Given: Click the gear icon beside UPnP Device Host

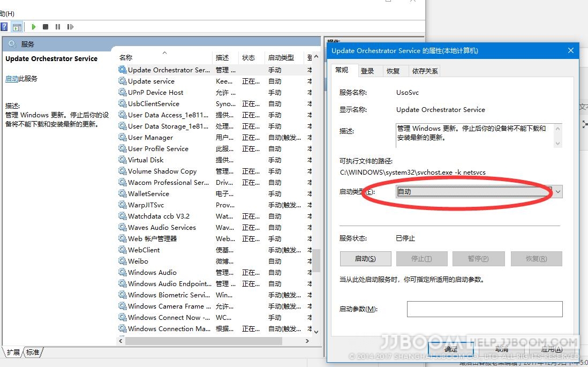Looking at the screenshot, I should coord(124,92).
